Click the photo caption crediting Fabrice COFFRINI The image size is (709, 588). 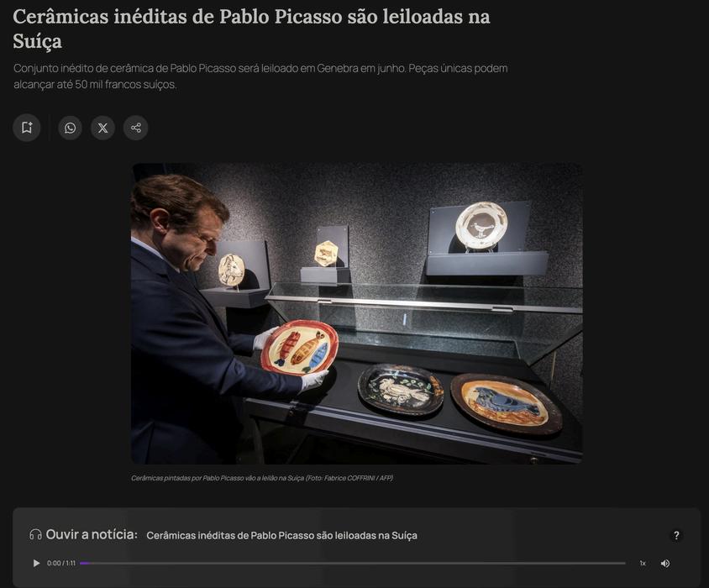click(262, 478)
